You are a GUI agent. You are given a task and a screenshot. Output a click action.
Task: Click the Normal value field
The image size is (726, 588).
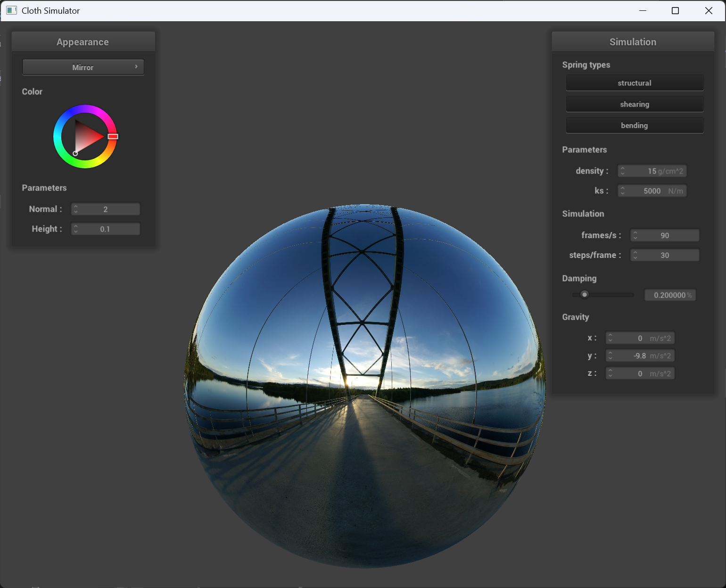pyautogui.click(x=106, y=209)
